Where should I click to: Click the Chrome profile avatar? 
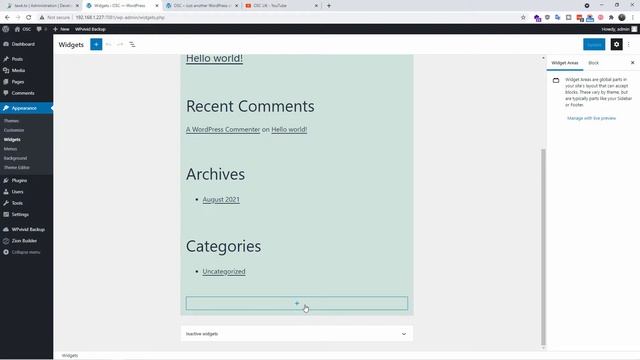click(622, 18)
